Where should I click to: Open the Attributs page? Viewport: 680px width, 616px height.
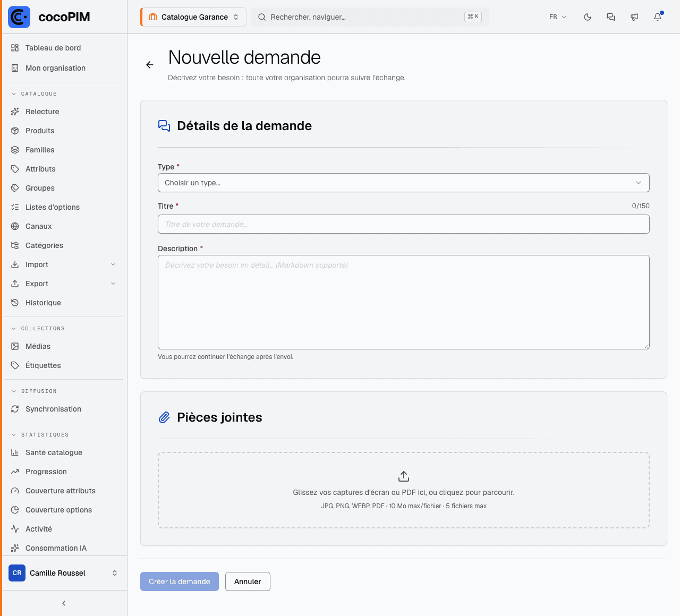64,169
